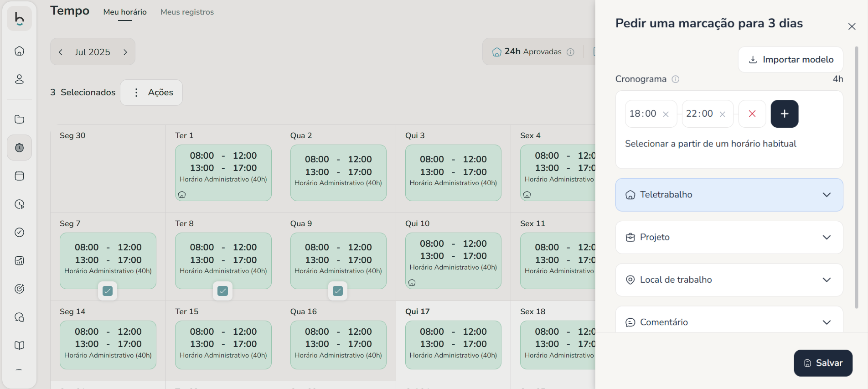Click the 18:00 start time field

click(643, 114)
